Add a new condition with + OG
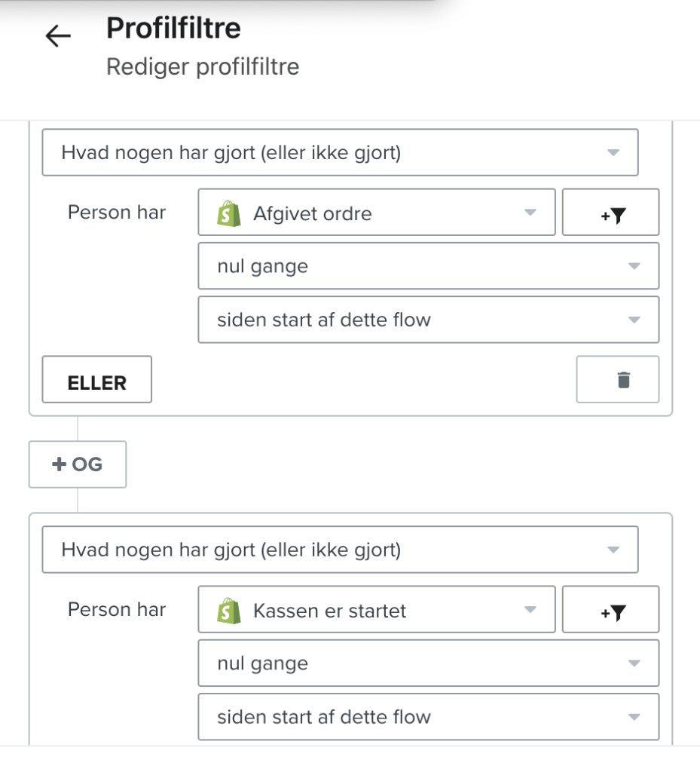700x772 pixels. tap(78, 464)
